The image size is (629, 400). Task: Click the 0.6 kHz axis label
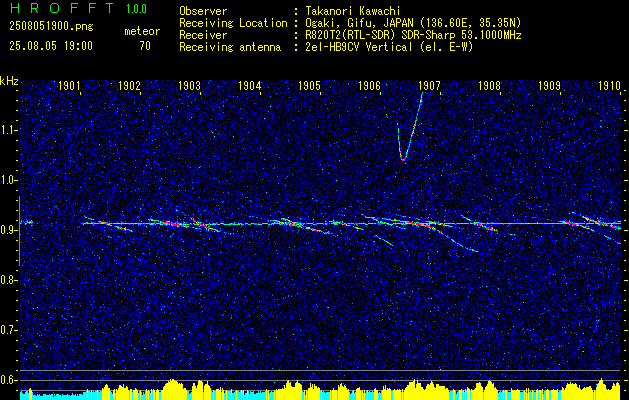7,380
